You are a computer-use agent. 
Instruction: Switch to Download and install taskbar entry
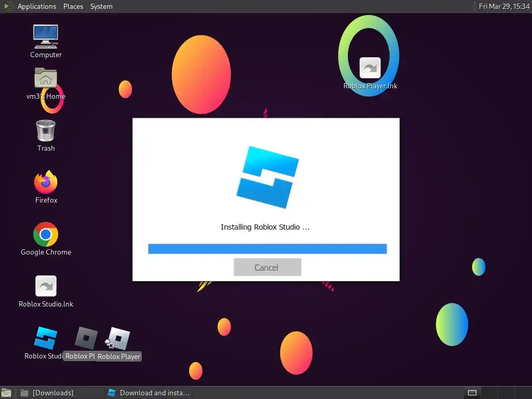(x=149, y=393)
